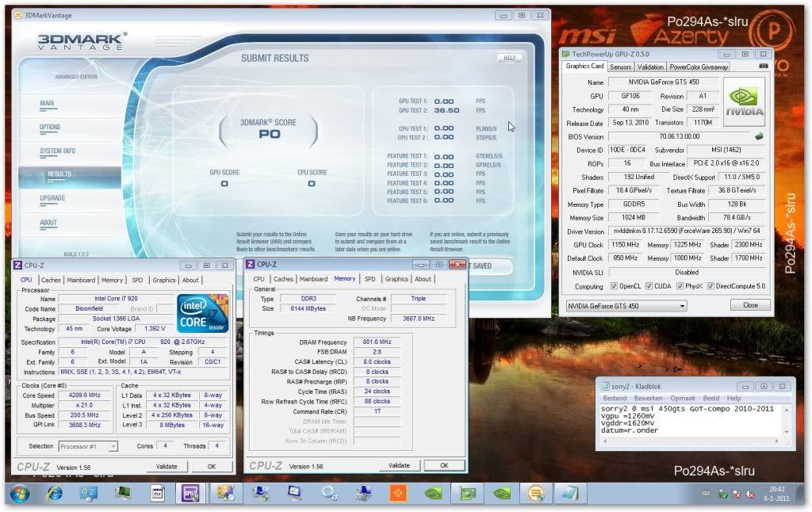This screenshot has height=512, width=812.
Task: Select the Graphics Card tab in GPU-Z
Action: pyautogui.click(x=584, y=67)
